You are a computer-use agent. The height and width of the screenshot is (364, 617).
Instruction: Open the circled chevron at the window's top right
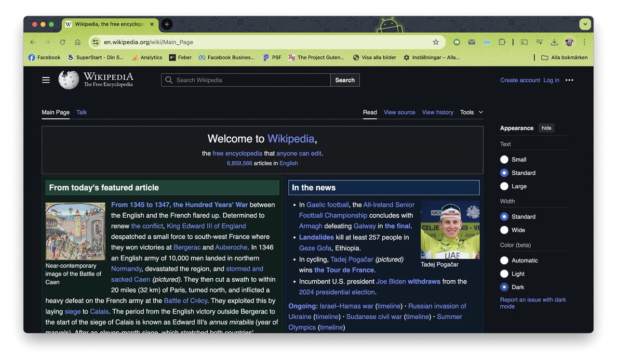coord(585,24)
